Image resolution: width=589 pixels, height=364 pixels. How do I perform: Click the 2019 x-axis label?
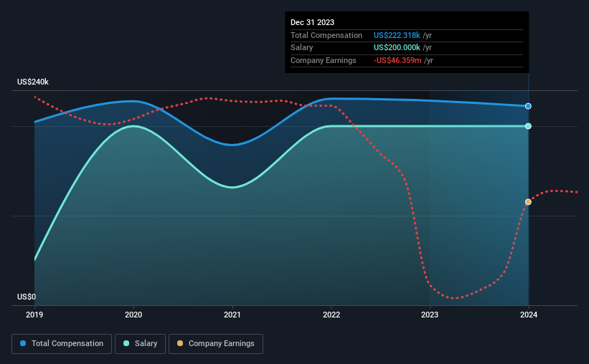pyautogui.click(x=34, y=315)
